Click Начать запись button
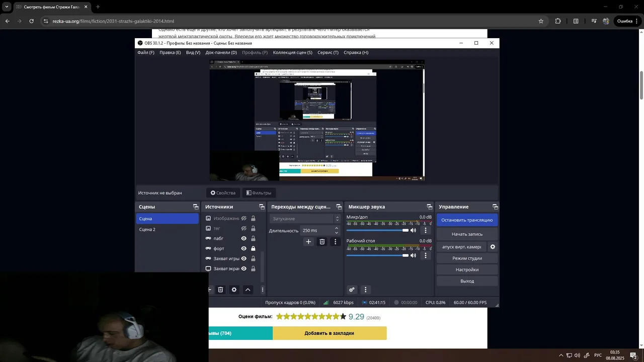 click(467, 234)
